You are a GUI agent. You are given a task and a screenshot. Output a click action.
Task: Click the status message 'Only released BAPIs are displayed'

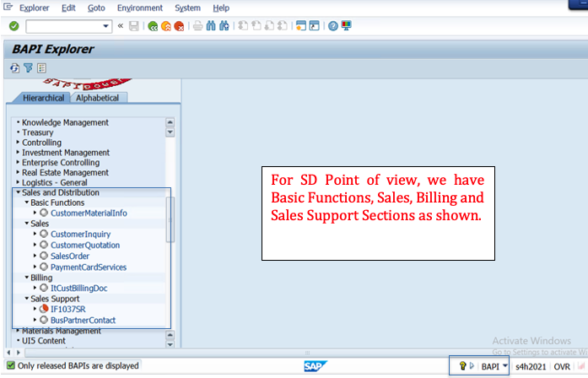tap(78, 365)
